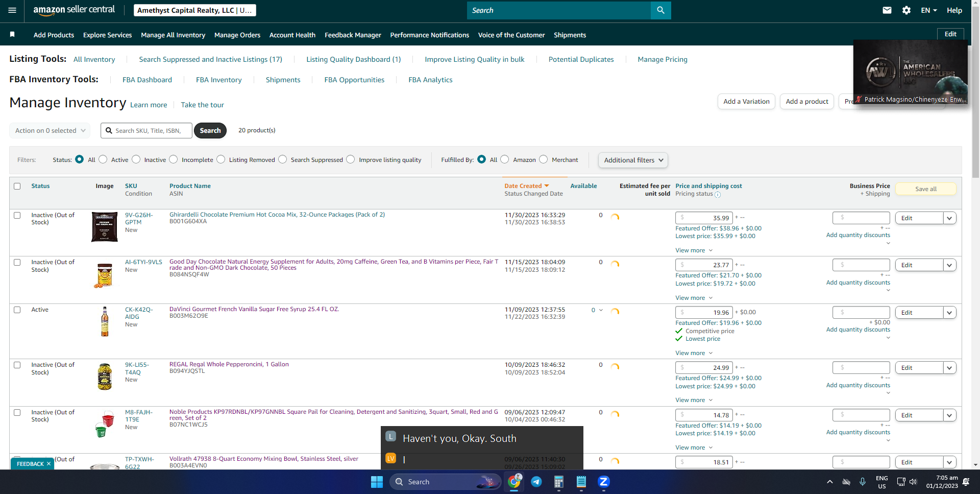980x494 pixels.
Task: Click the Add a Variation button
Action: 746,101
